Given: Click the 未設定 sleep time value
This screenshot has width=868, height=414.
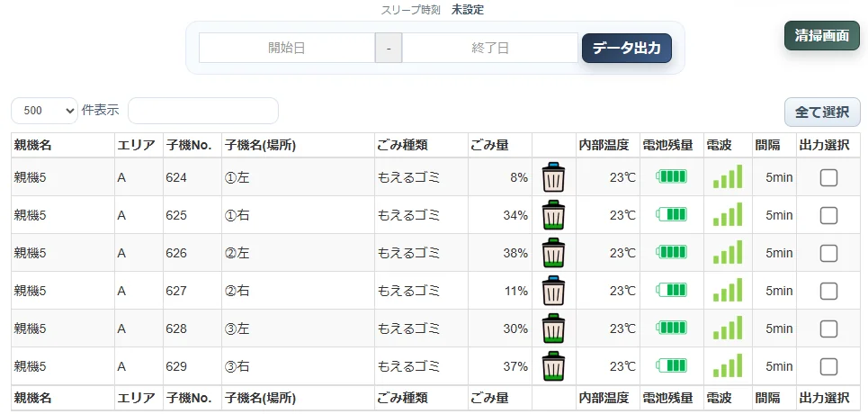Looking at the screenshot, I should pyautogui.click(x=467, y=10).
